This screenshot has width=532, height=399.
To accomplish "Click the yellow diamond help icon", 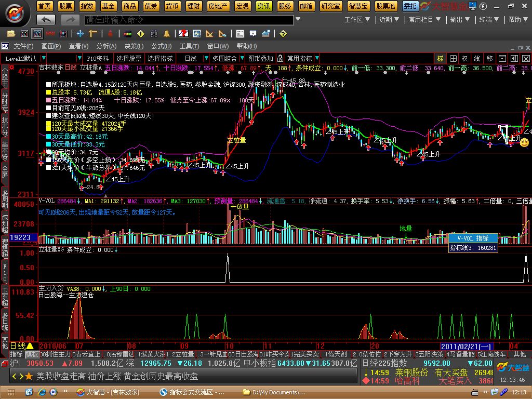I will pos(283,34).
